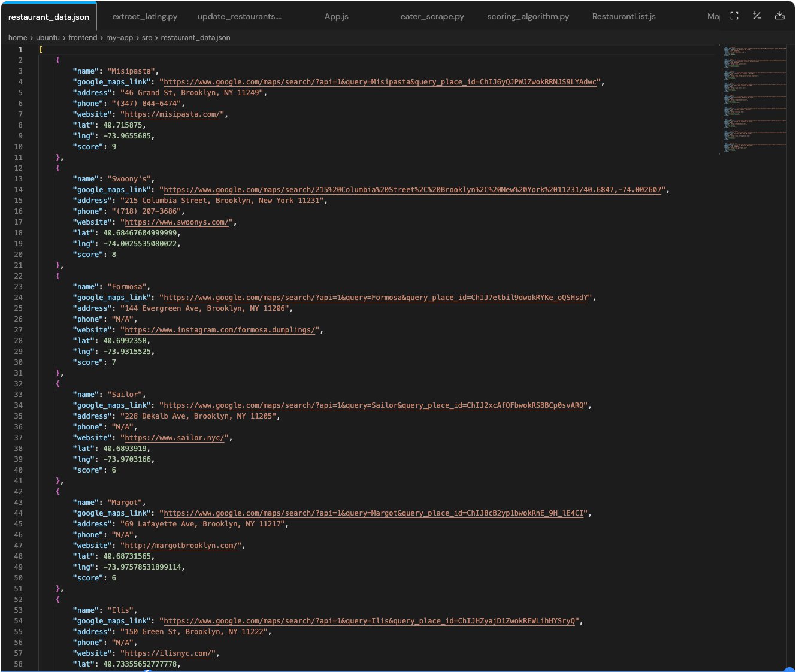The width and height of the screenshot is (796, 672).
Task: Click restaurant_data.json in breadcrumb
Action: [x=195, y=38]
